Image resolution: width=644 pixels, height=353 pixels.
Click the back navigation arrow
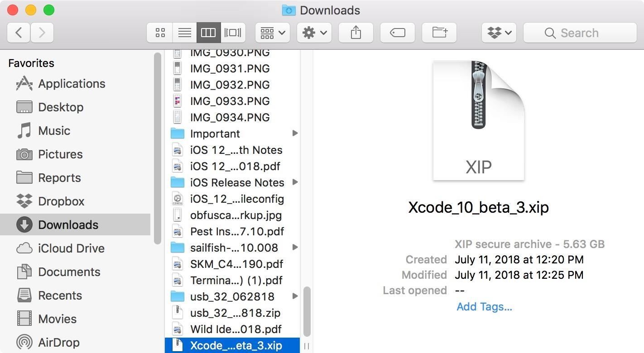(18, 32)
